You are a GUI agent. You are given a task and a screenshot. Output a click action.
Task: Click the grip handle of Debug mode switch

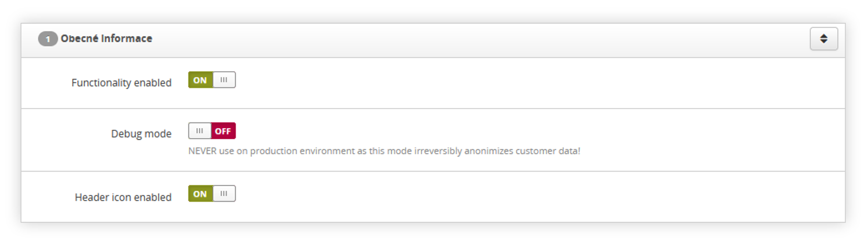coord(199,131)
